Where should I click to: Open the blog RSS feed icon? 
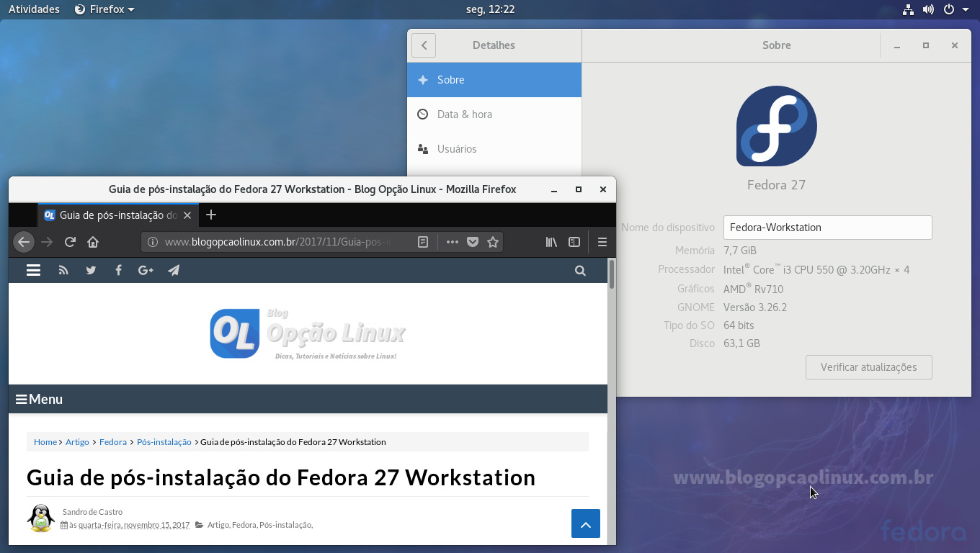(63, 270)
